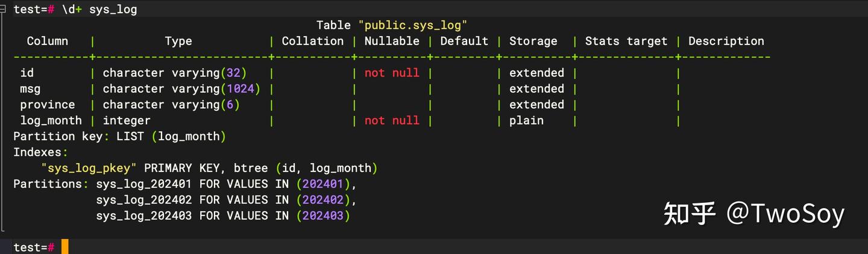The image size is (868, 254).
Task: Click the Table "public.sys_log" title
Action: (392, 25)
